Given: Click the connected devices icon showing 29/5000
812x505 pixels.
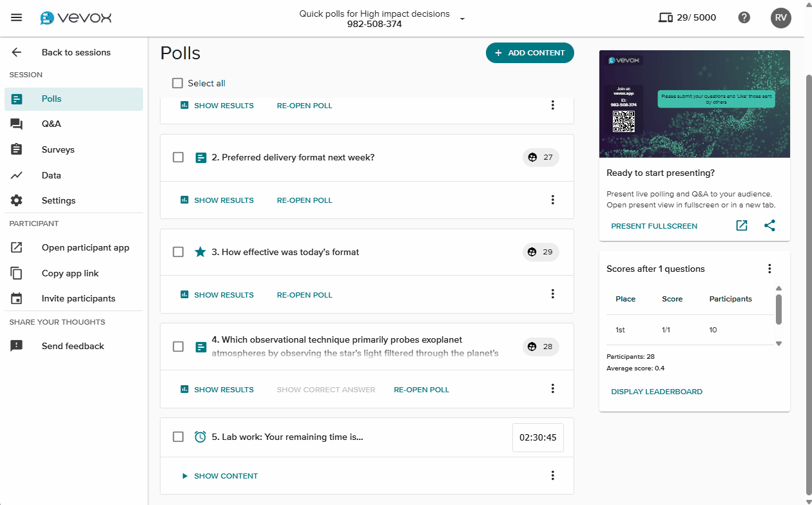Looking at the screenshot, I should (x=666, y=17).
